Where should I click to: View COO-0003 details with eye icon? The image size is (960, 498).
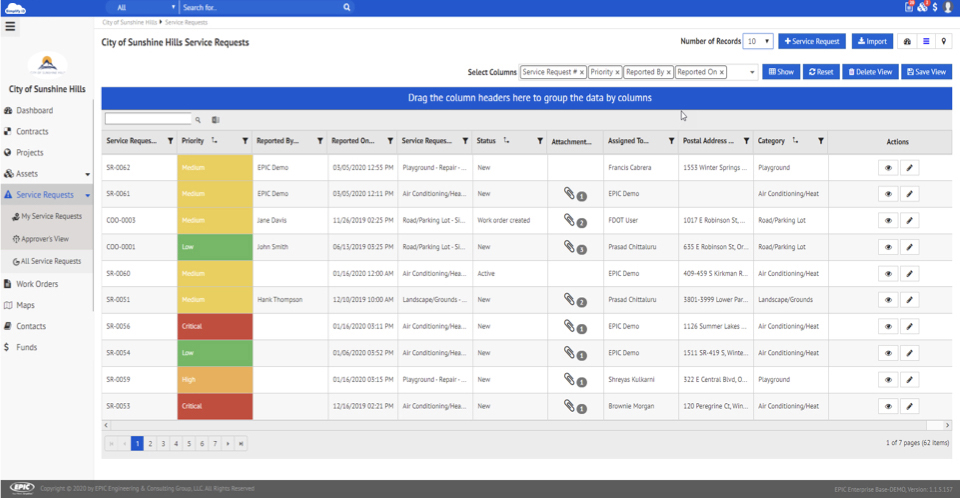[x=887, y=220]
